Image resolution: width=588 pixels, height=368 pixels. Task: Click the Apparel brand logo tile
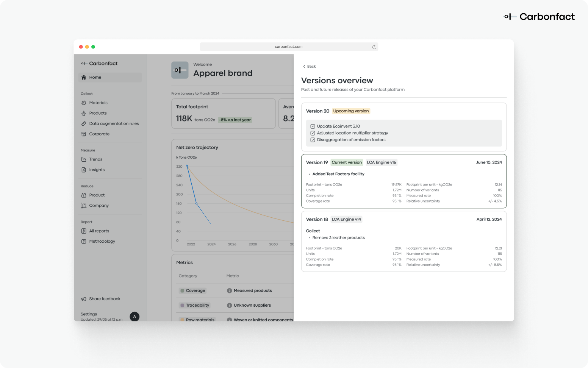(180, 70)
